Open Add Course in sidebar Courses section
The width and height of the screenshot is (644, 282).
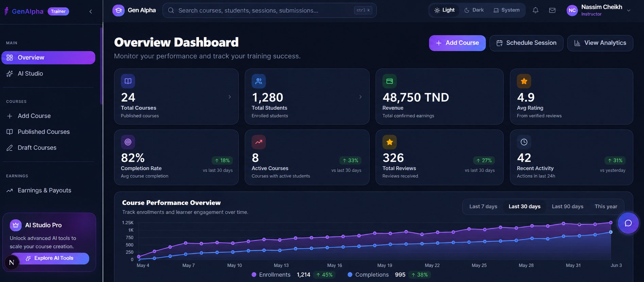(48, 116)
